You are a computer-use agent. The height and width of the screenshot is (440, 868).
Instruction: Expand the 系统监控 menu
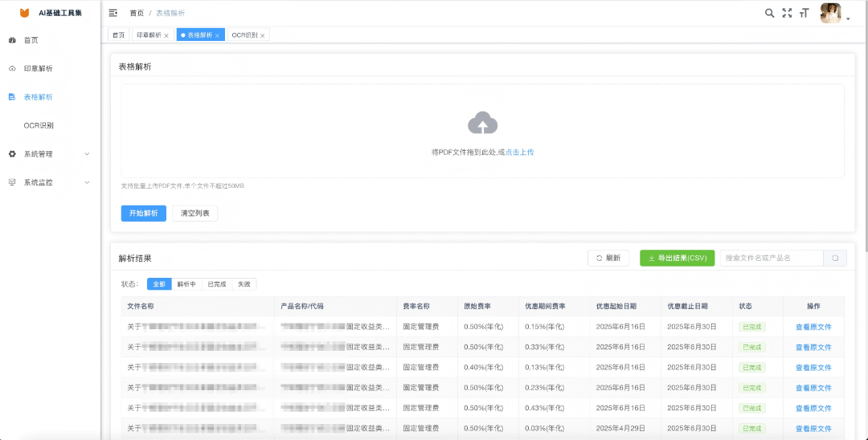click(50, 182)
